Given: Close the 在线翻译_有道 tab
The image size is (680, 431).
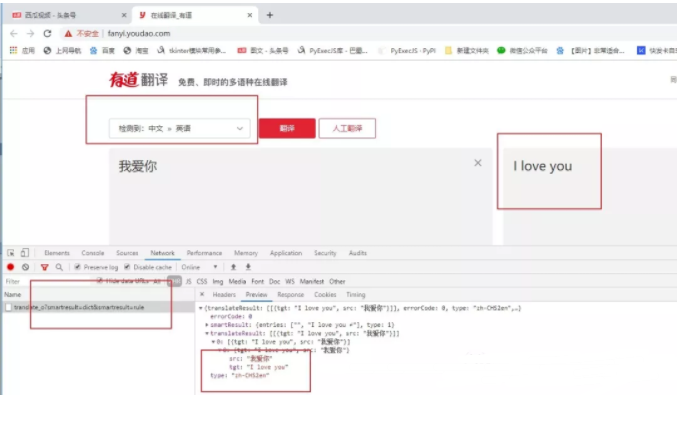Looking at the screenshot, I should (x=250, y=15).
